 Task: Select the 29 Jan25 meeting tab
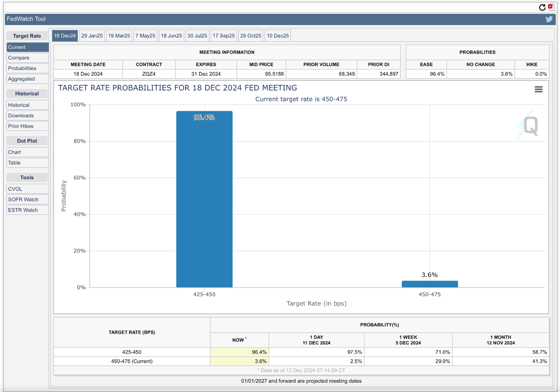(92, 36)
